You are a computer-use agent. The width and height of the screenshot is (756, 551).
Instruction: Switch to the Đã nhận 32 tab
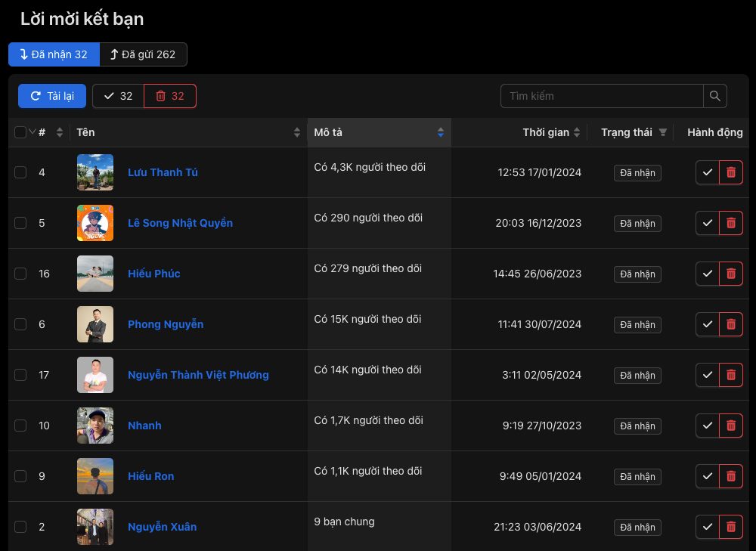[54, 54]
